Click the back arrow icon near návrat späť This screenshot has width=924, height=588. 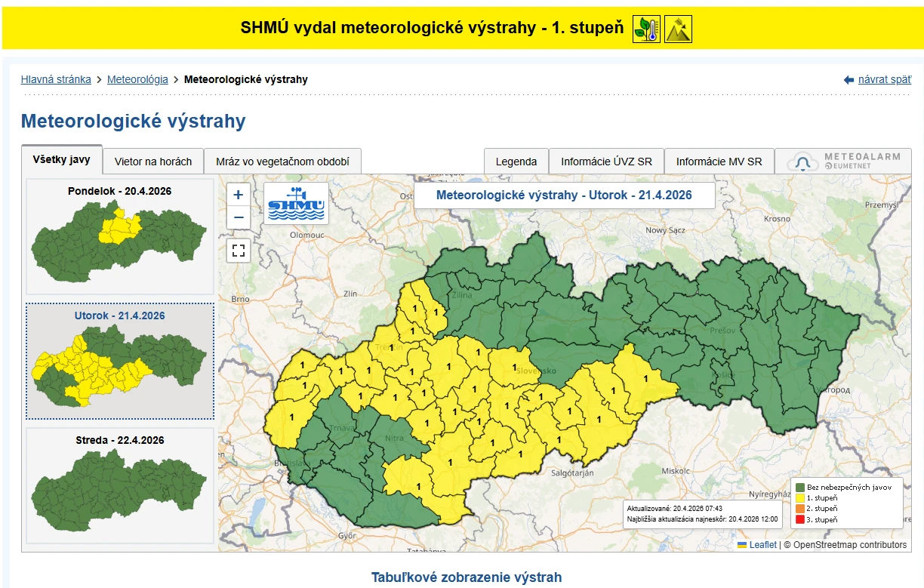(849, 80)
